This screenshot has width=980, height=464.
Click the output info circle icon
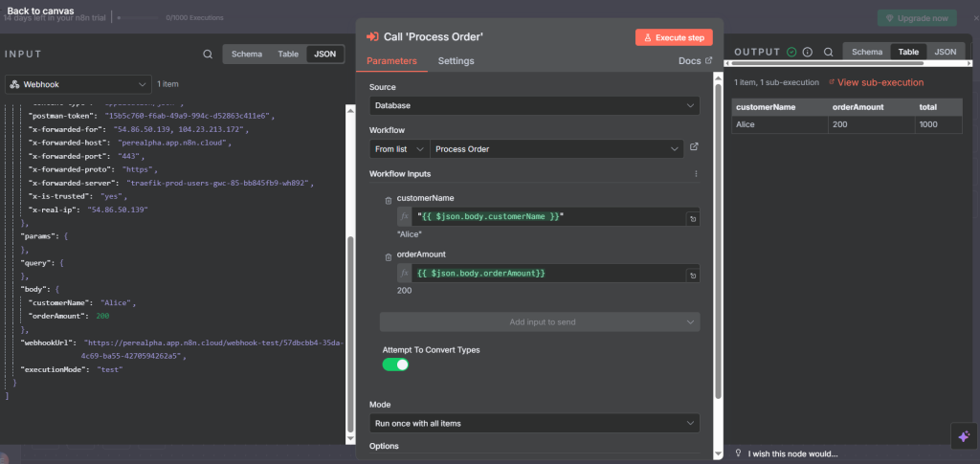(808, 52)
